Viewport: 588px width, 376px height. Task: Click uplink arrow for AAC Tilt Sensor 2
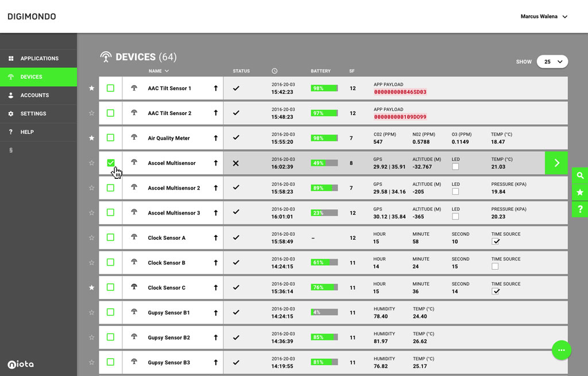click(216, 113)
